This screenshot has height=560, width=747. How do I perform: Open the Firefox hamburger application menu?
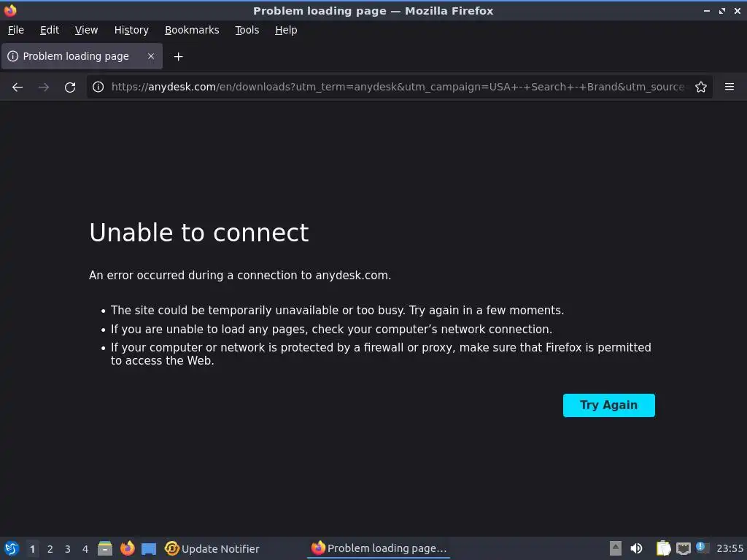(x=729, y=87)
